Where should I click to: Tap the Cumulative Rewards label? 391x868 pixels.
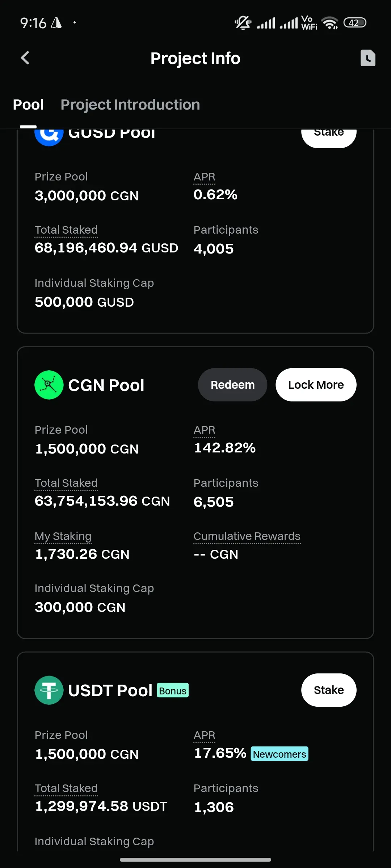coord(247,536)
